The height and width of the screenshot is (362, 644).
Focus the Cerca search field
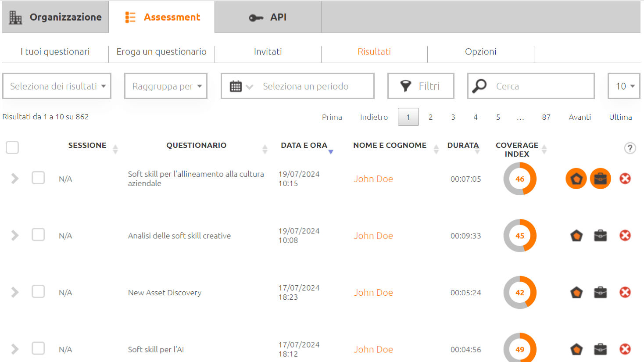(531, 86)
